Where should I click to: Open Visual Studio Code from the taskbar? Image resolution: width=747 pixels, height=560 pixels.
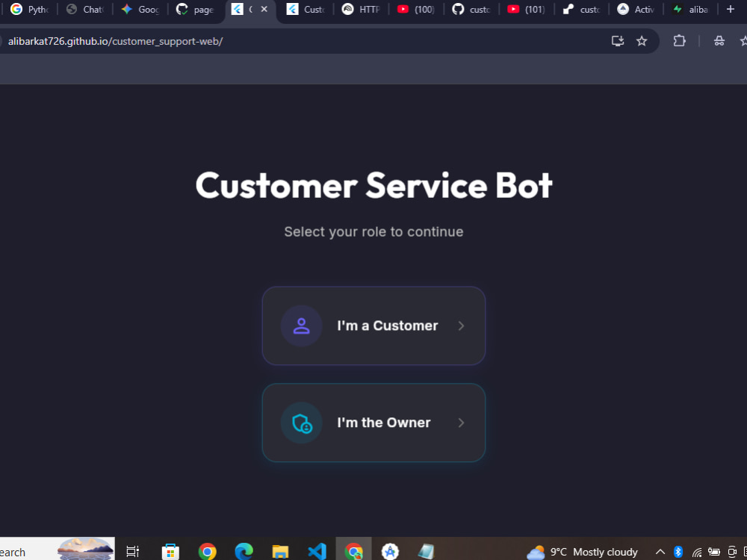(316, 552)
